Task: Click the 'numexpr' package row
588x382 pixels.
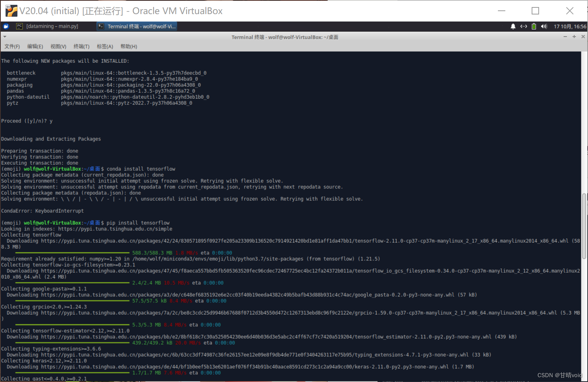Action: [102, 79]
